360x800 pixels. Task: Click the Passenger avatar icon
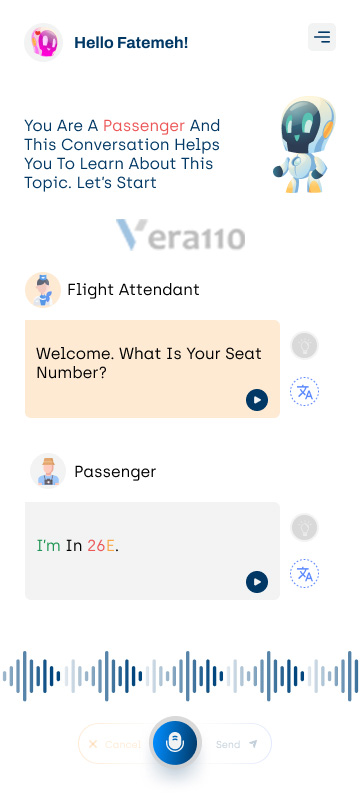(x=48, y=471)
